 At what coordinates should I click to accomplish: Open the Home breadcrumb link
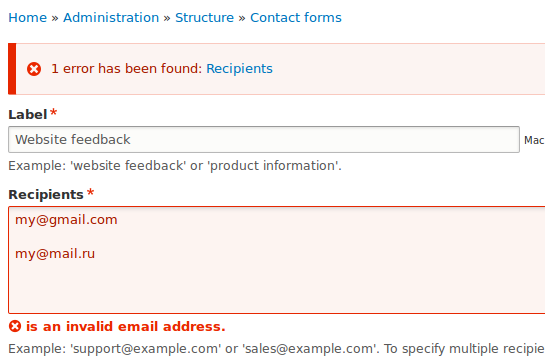[27, 17]
